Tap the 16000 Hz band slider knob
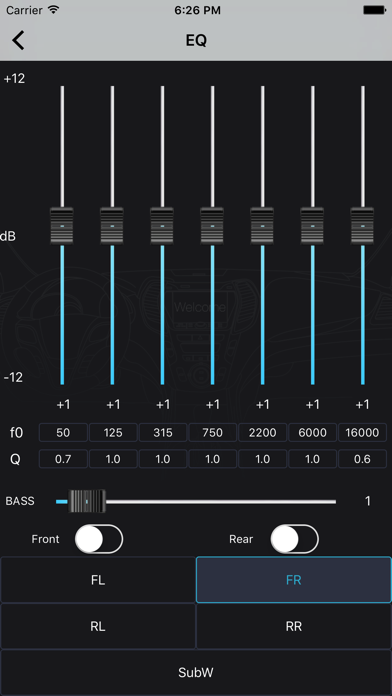Screen dimensions: 392x696 click(362, 226)
